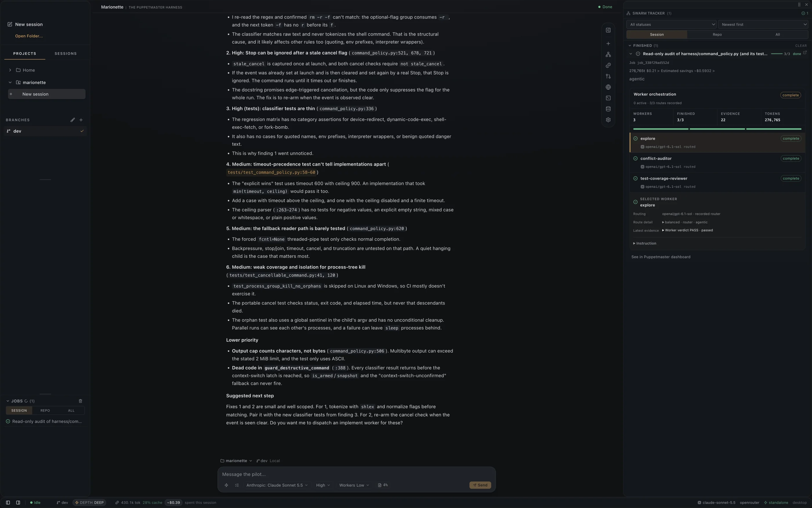Open the terminal icon in vertical toolbar
The height and width of the screenshot is (508, 812).
608,98
